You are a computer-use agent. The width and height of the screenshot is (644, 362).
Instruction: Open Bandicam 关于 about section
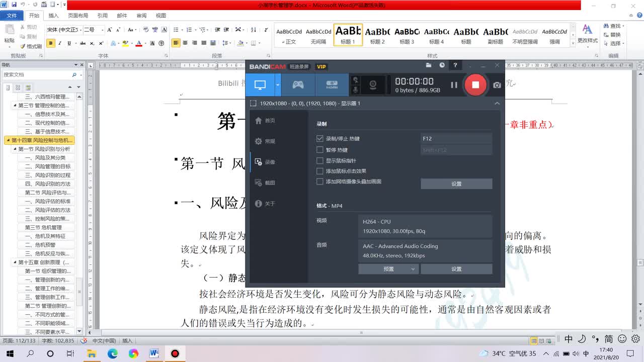pos(265,204)
